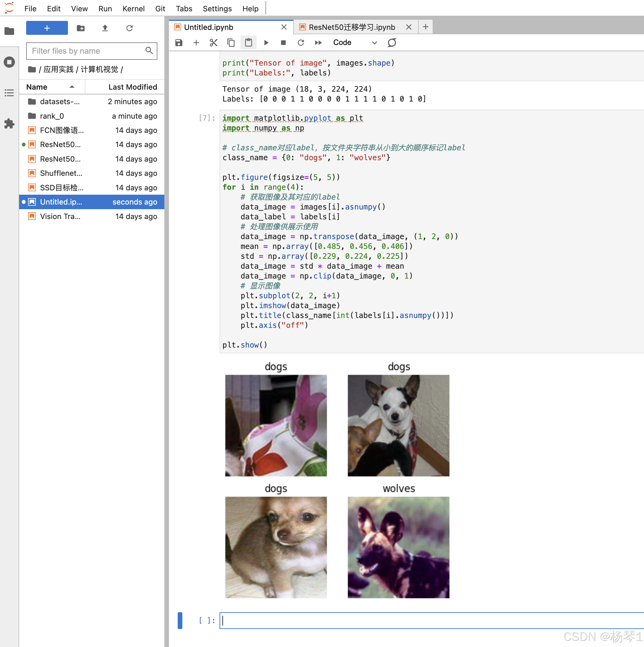Click the root folder breadcrumb icon
The height and width of the screenshot is (647, 644).
tap(32, 69)
